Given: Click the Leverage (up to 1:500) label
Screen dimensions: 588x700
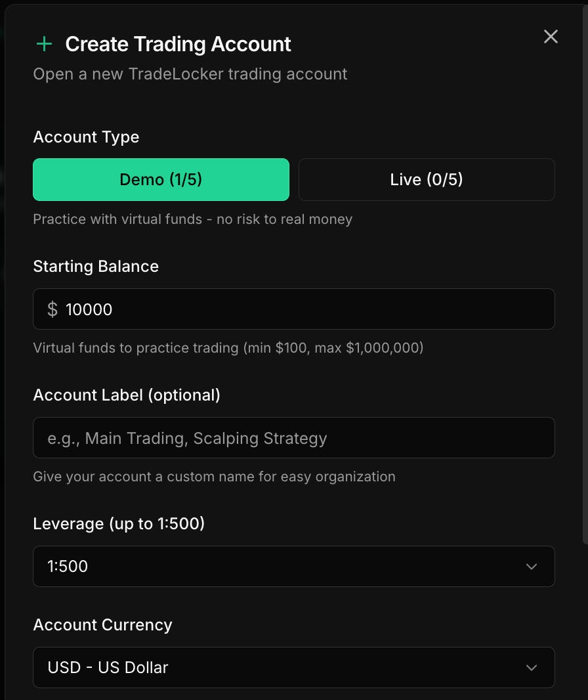Looking at the screenshot, I should coord(119,523).
